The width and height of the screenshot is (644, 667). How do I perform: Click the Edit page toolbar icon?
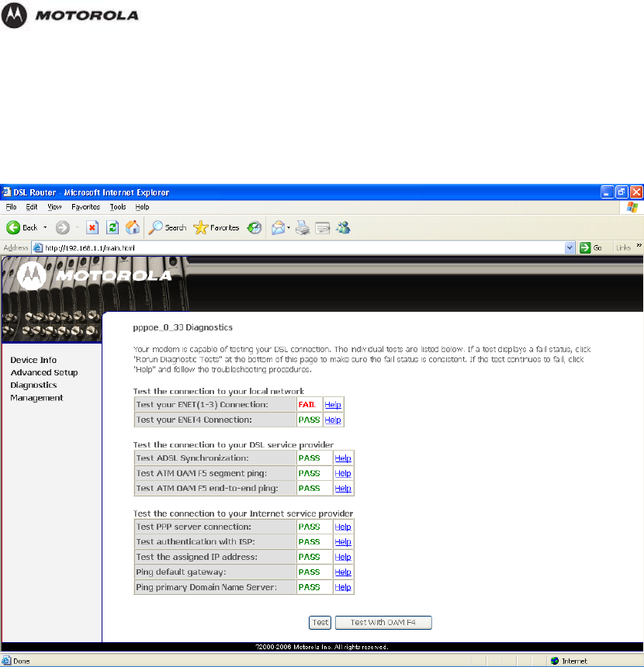(x=323, y=228)
